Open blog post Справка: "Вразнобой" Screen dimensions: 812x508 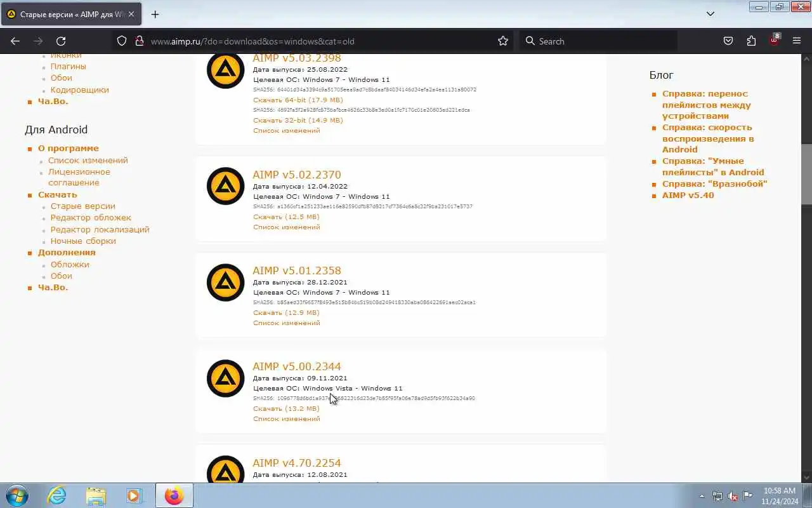(x=715, y=184)
